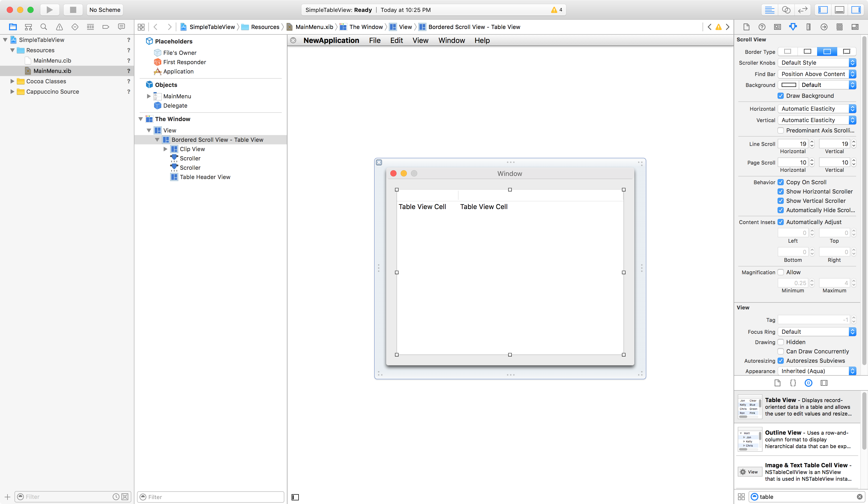This screenshot has width=868, height=504.
Task: Open the Horizontal elasticity dropdown
Action: click(817, 109)
